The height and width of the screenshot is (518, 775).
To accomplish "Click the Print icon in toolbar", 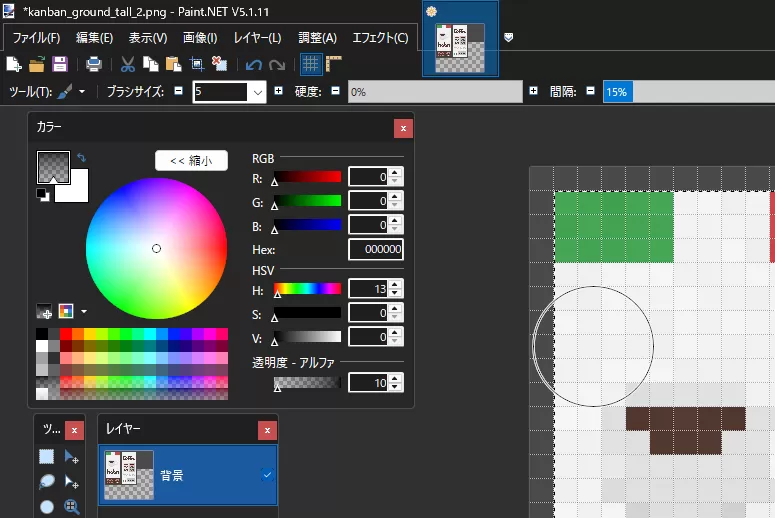I will [94, 64].
